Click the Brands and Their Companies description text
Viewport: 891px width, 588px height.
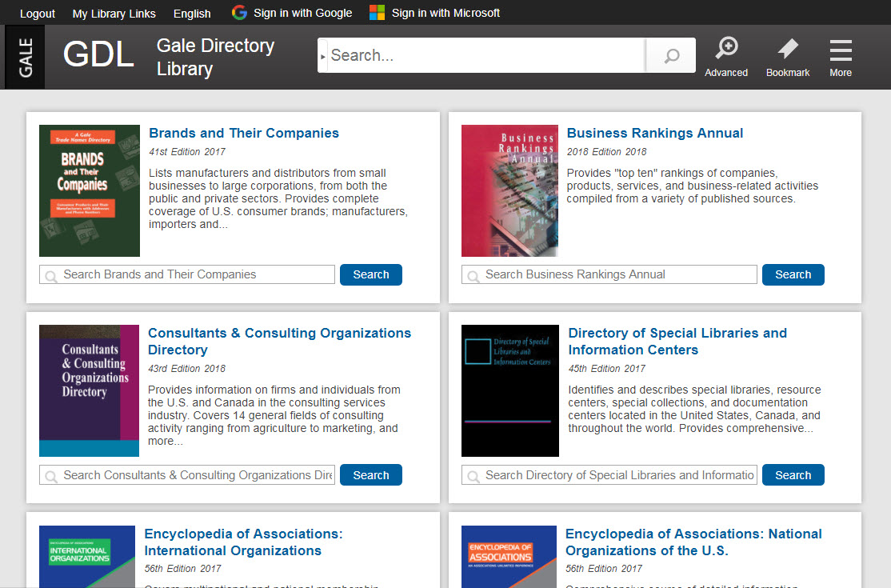click(x=278, y=198)
